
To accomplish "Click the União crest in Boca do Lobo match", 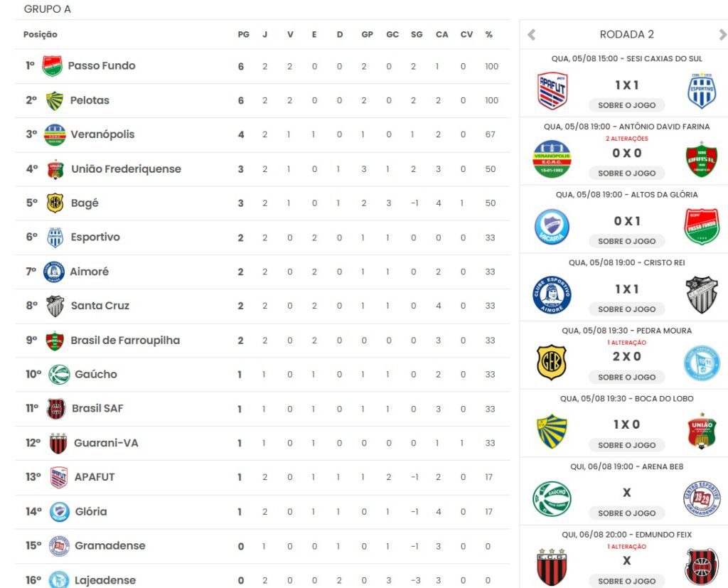I will (x=702, y=431).
